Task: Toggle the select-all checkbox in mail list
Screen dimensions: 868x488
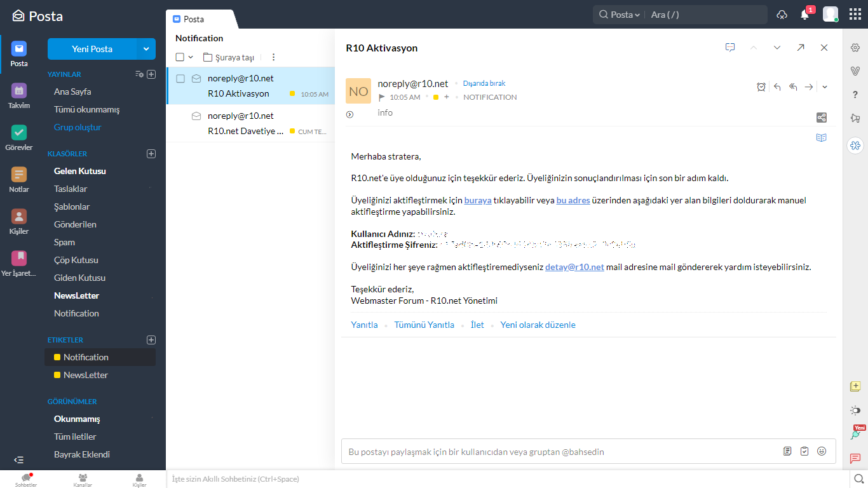Action: pos(180,57)
